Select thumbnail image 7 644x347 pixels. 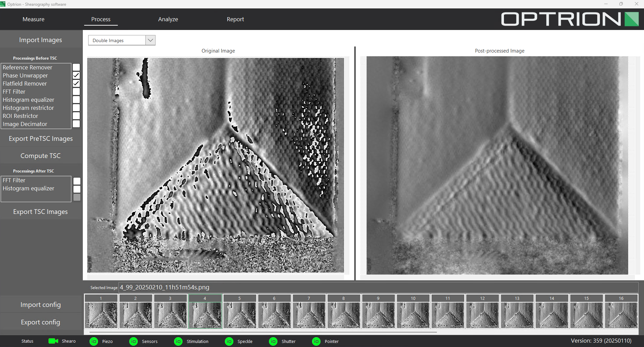(309, 311)
